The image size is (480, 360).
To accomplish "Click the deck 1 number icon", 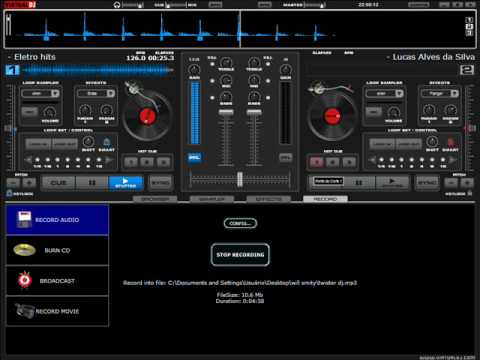I will pyautogui.click(x=12, y=70).
